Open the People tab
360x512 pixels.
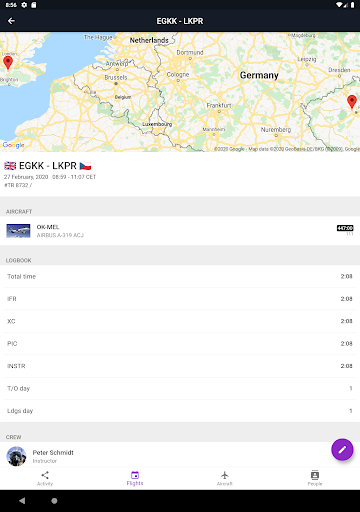pyautogui.click(x=315, y=478)
